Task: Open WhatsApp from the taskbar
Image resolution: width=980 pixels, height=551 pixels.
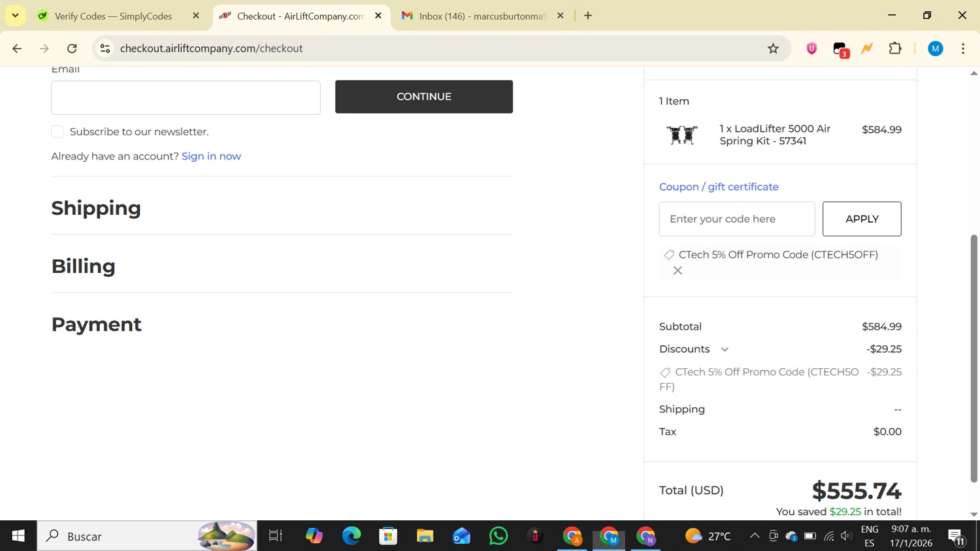Action: [498, 536]
